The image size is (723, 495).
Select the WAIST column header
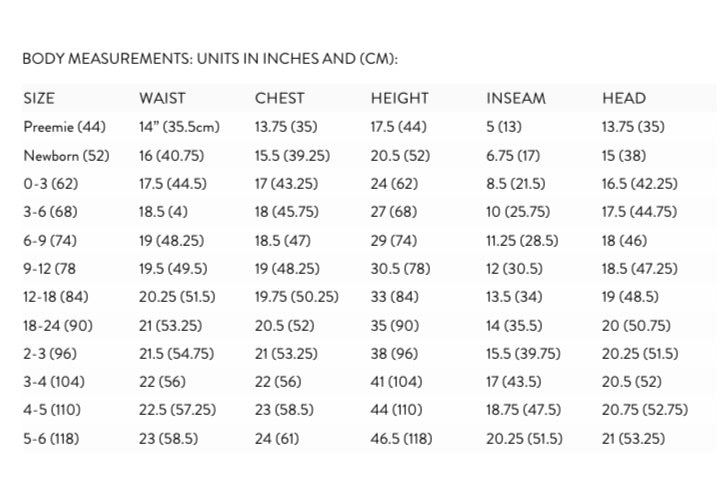click(x=162, y=98)
